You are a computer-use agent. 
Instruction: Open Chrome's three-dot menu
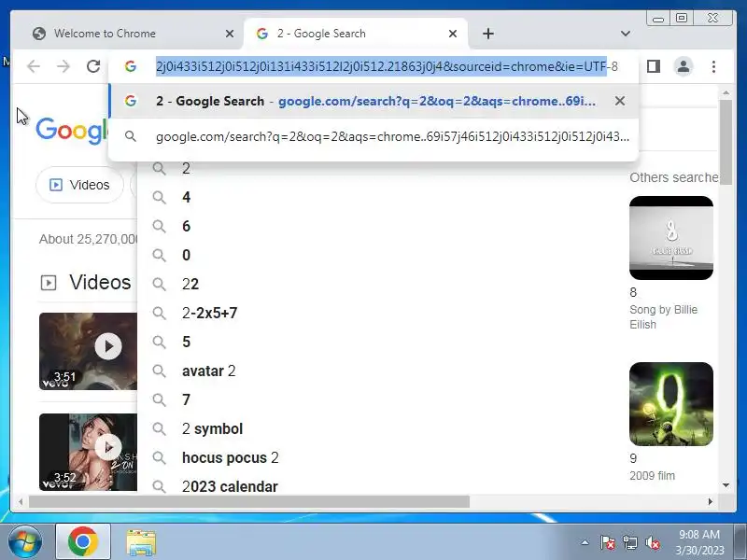(713, 66)
